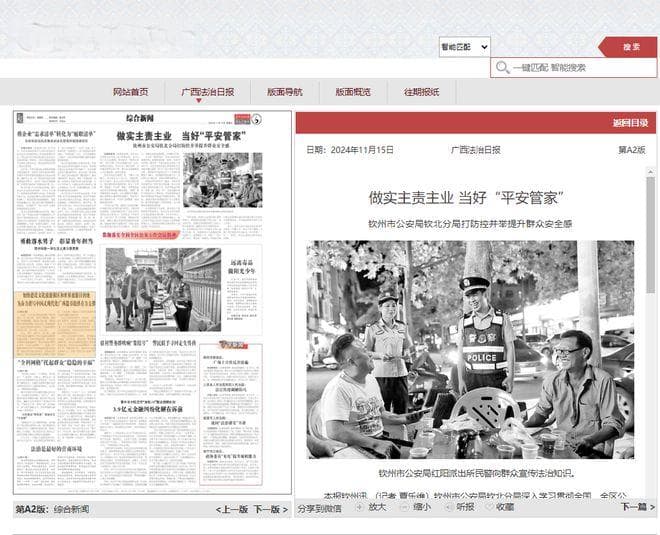The image size is (660, 535).
Task: Click the 缩小 zoom-out label
Action: 422,507
